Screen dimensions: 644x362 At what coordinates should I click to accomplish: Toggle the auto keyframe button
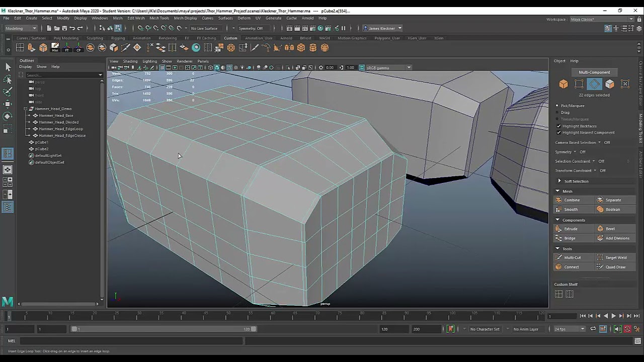point(627,329)
